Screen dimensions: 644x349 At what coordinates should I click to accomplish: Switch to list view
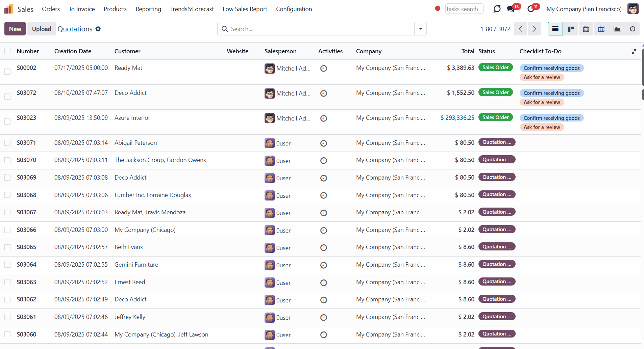coord(555,29)
